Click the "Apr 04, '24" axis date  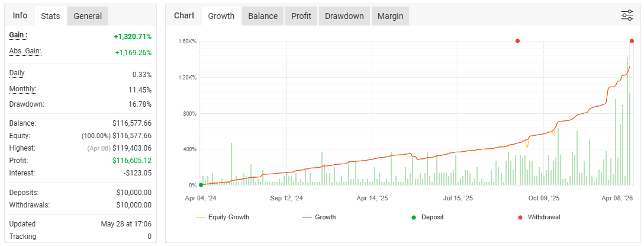pyautogui.click(x=201, y=198)
